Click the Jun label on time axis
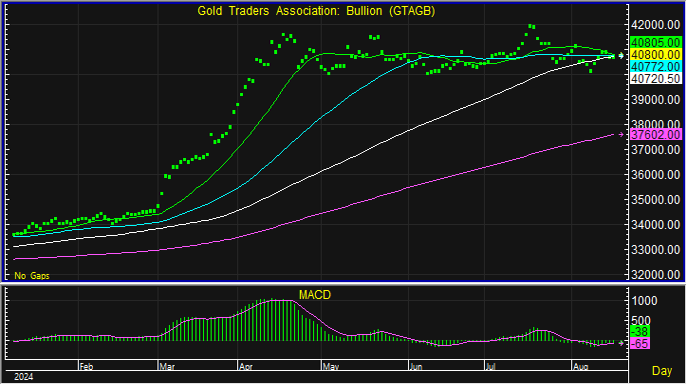The image size is (687, 385). pos(416,367)
